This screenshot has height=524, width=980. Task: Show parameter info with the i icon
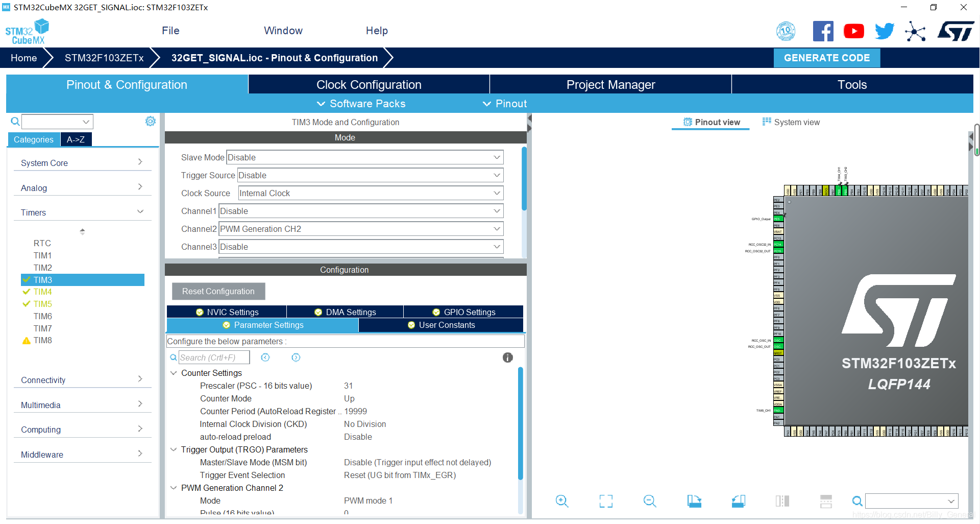(x=507, y=358)
